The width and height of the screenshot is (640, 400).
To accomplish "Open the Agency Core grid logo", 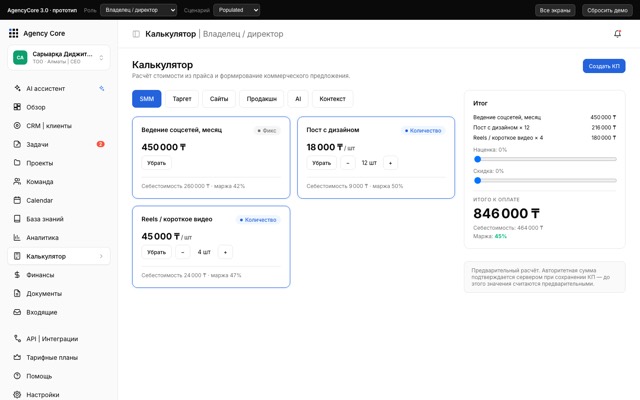I will coord(13,33).
